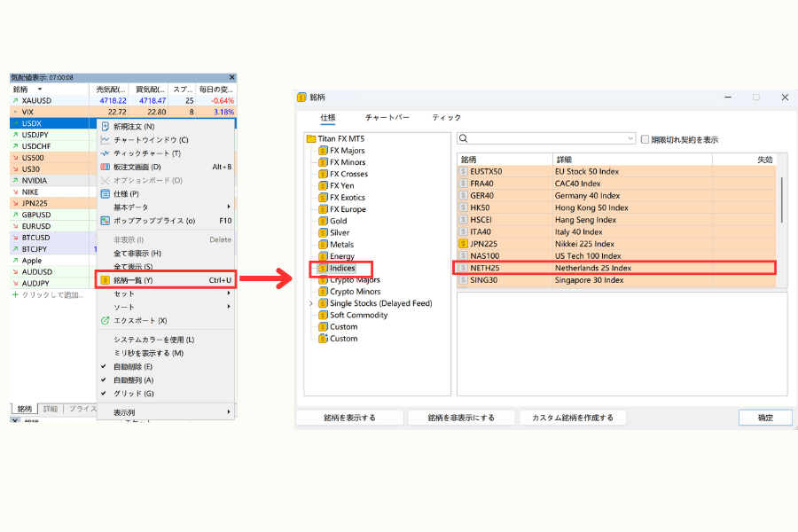Click the Indices folder icon
The height and width of the screenshot is (532, 798).
coord(323,267)
